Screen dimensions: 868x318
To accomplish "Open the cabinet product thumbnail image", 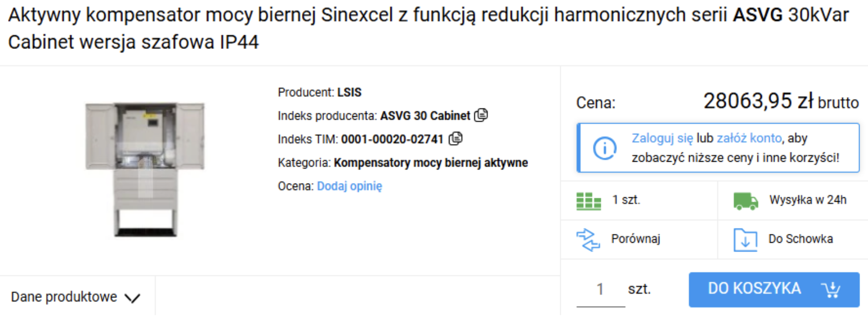I will click(x=145, y=169).
